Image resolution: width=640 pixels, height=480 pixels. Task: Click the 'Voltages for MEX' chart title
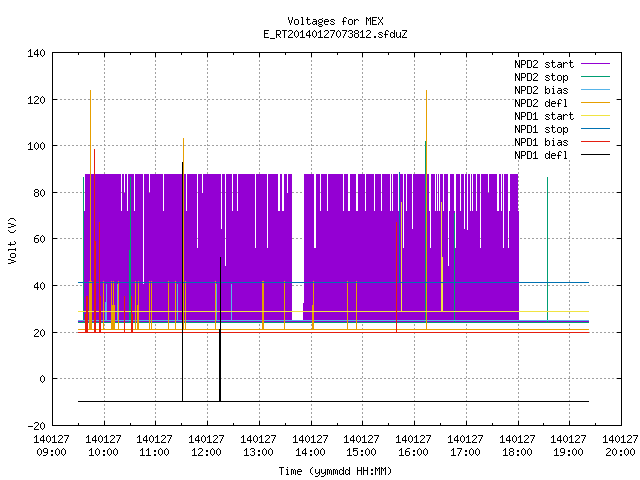coord(335,21)
